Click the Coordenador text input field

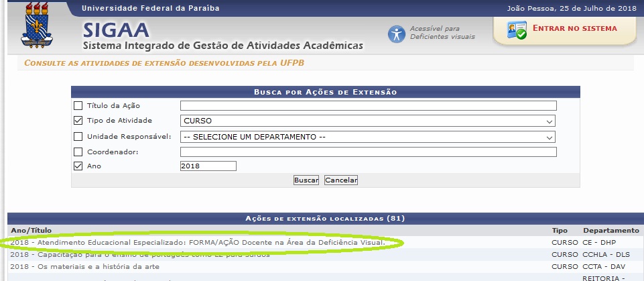click(368, 152)
